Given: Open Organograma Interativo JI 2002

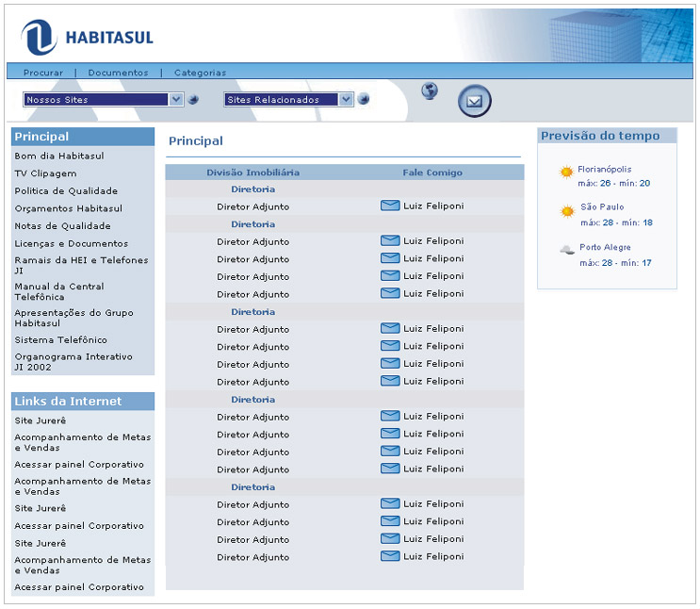Looking at the screenshot, I should (x=73, y=362).
